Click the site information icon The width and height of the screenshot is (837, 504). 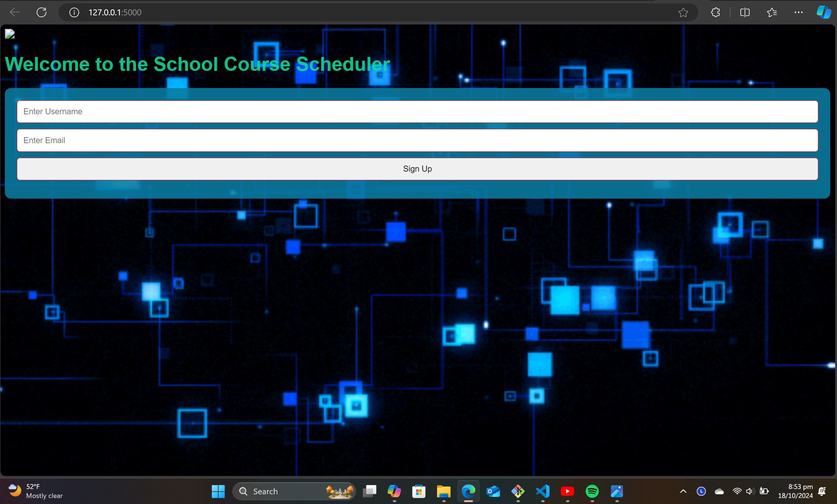[74, 12]
